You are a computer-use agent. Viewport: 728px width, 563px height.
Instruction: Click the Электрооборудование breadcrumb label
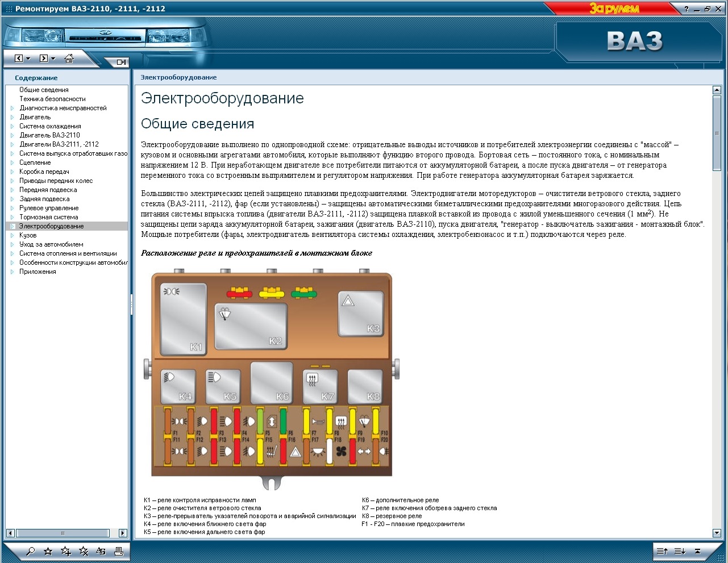click(178, 77)
